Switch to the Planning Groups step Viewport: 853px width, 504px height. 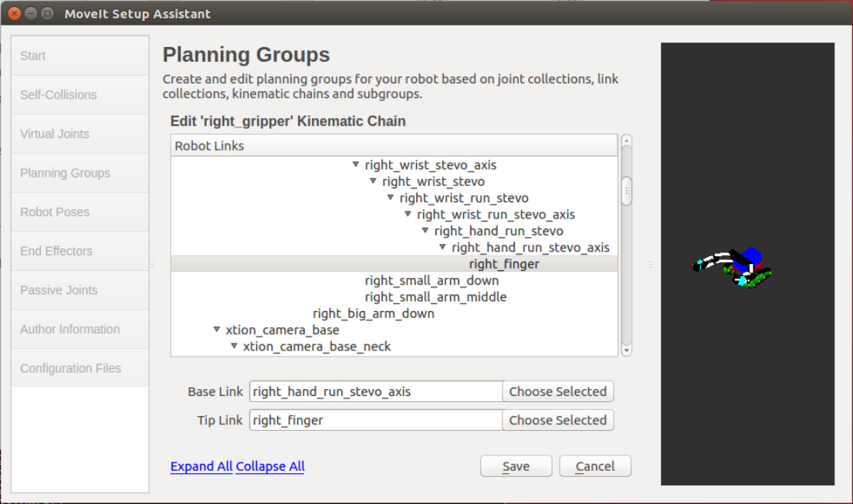pos(80,173)
